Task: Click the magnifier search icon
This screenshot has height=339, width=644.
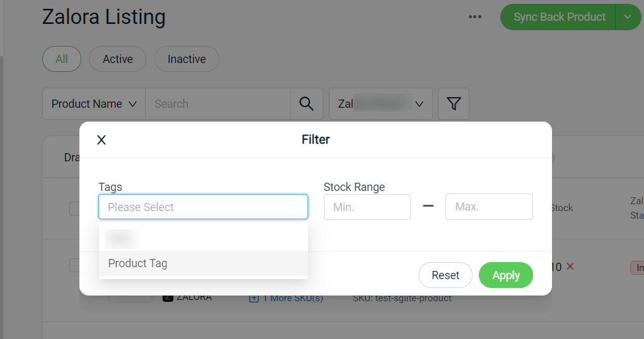Action: point(306,104)
